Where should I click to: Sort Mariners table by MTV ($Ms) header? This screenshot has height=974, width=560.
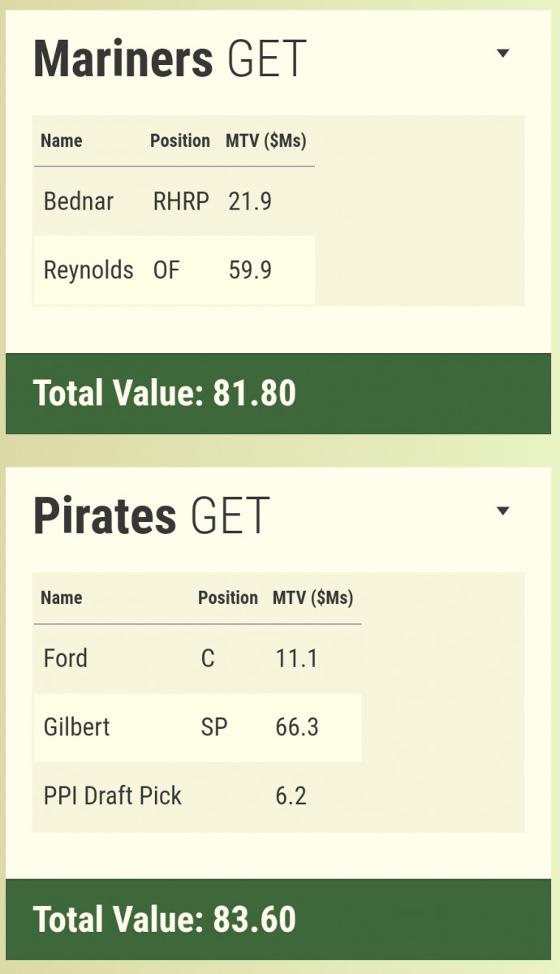(x=265, y=140)
